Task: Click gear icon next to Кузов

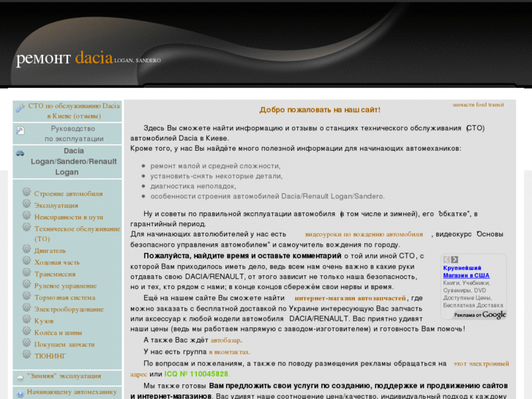Action: point(26,319)
